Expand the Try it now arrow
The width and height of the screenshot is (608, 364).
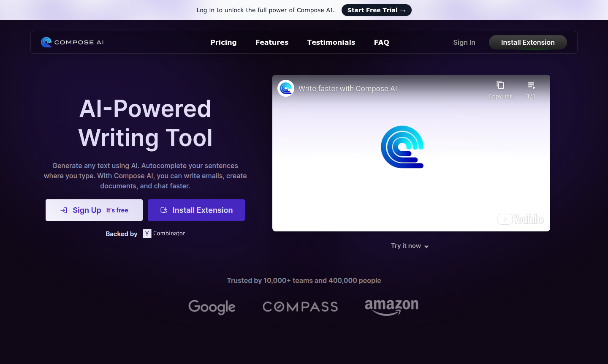pos(426,247)
